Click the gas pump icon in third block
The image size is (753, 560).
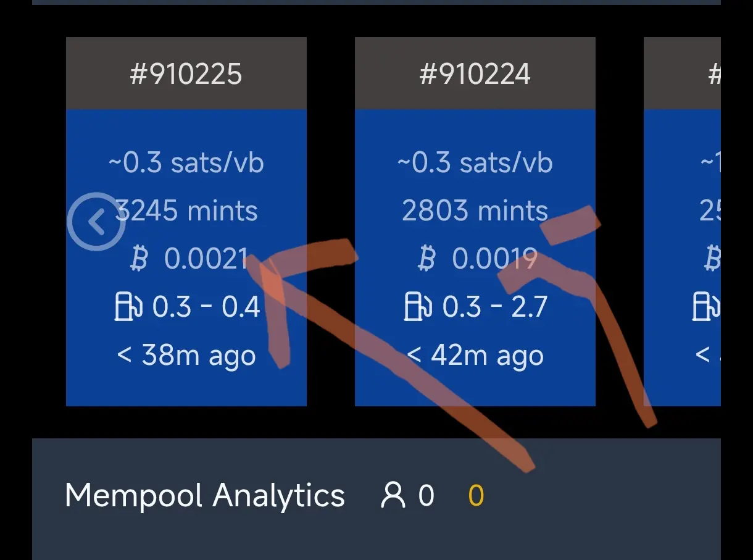[707, 307]
